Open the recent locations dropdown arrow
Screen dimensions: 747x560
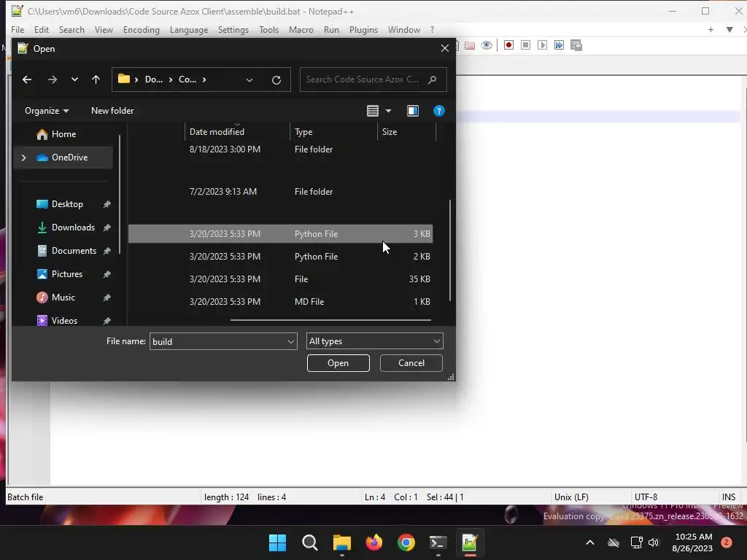(x=74, y=79)
